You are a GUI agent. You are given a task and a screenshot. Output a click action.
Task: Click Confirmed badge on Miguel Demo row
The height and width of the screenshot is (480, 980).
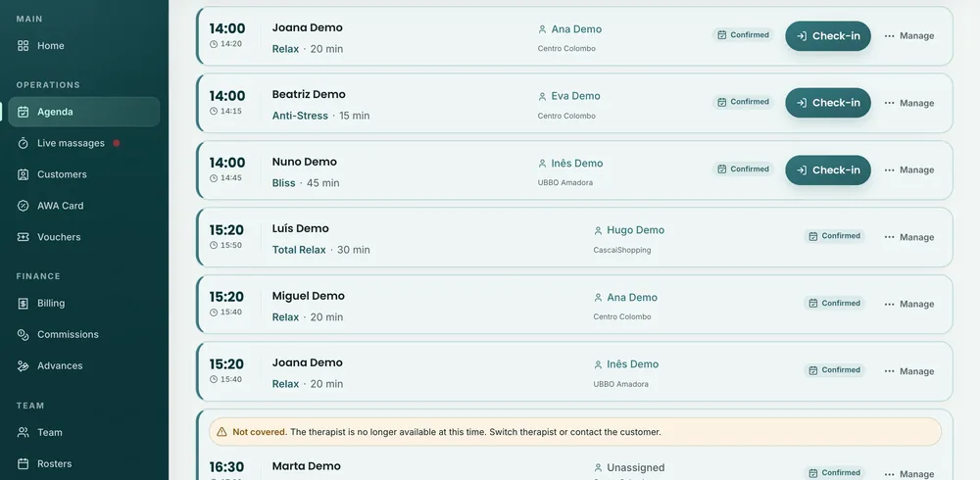point(834,303)
